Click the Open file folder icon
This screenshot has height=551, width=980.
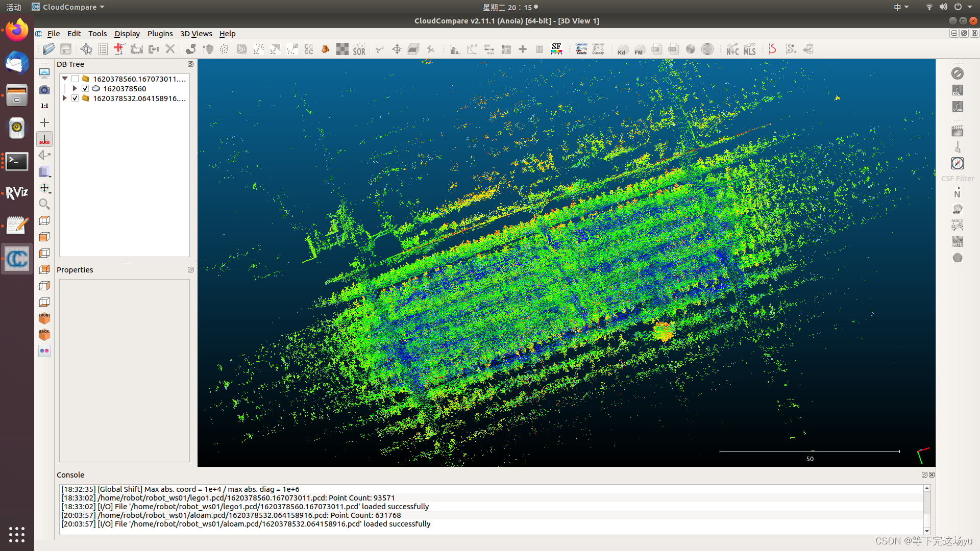[x=49, y=49]
